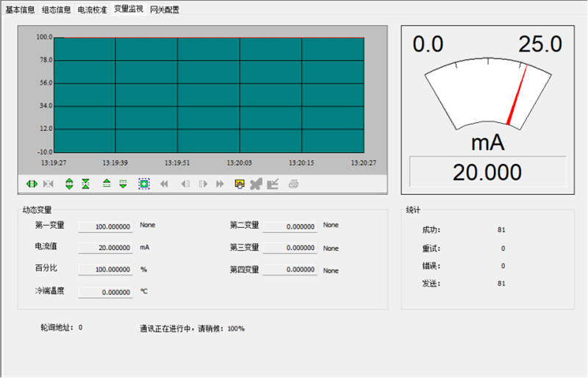Click the 56.0 y-axis label
Screen dimensions: 588x378
point(46,83)
